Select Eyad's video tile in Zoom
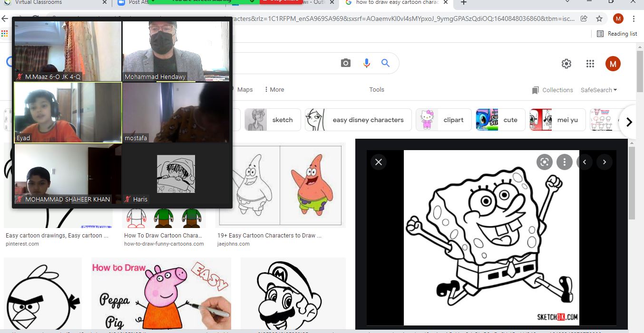The width and height of the screenshot is (644, 333). (x=68, y=113)
